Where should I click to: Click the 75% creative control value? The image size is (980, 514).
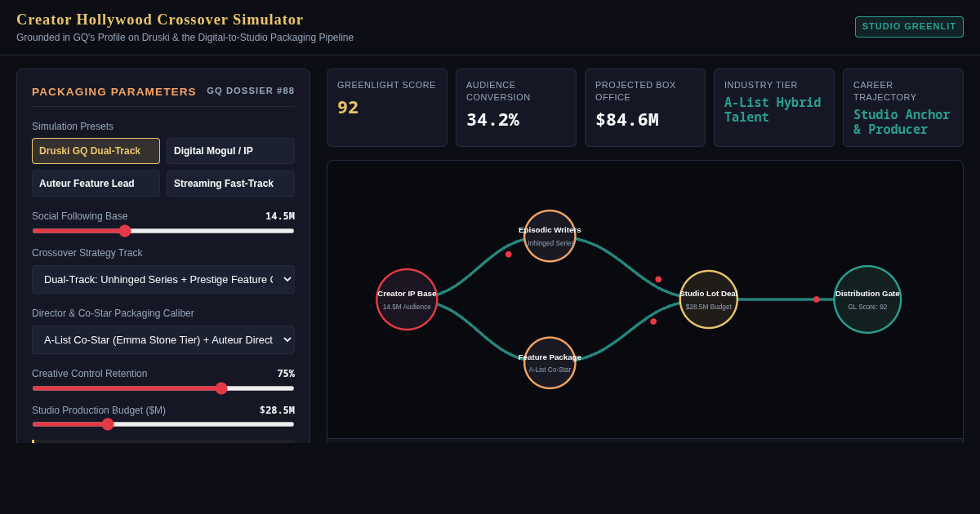[x=286, y=374]
